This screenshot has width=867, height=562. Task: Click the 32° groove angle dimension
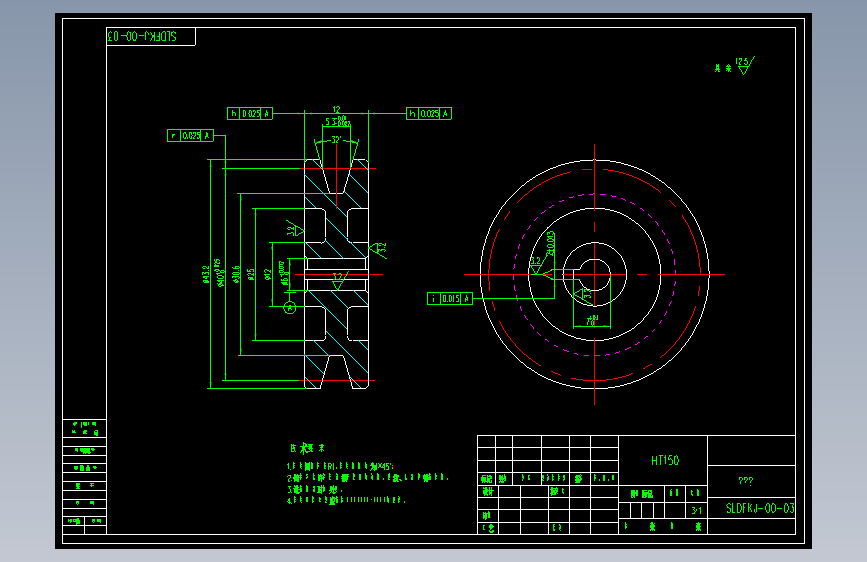click(x=336, y=139)
